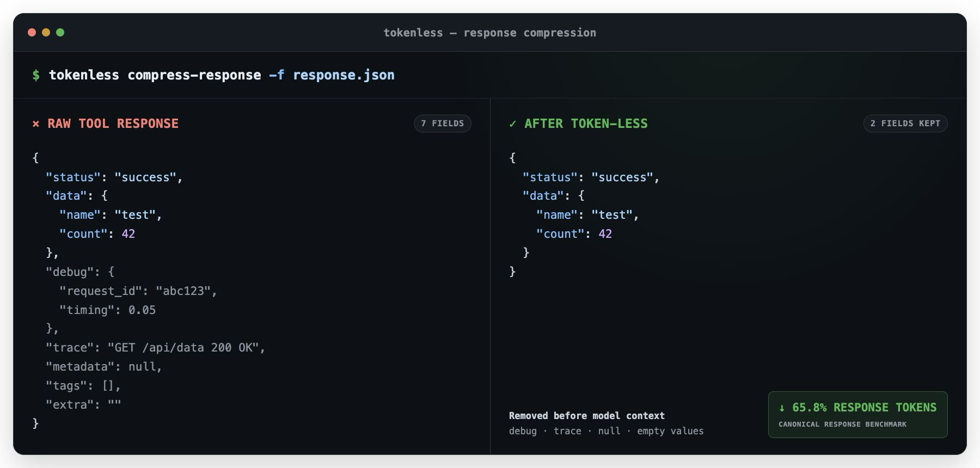This screenshot has height=468, width=980.
Task: Click the '65.8% RESPONSE TOKENS' badge
Action: pos(858,415)
